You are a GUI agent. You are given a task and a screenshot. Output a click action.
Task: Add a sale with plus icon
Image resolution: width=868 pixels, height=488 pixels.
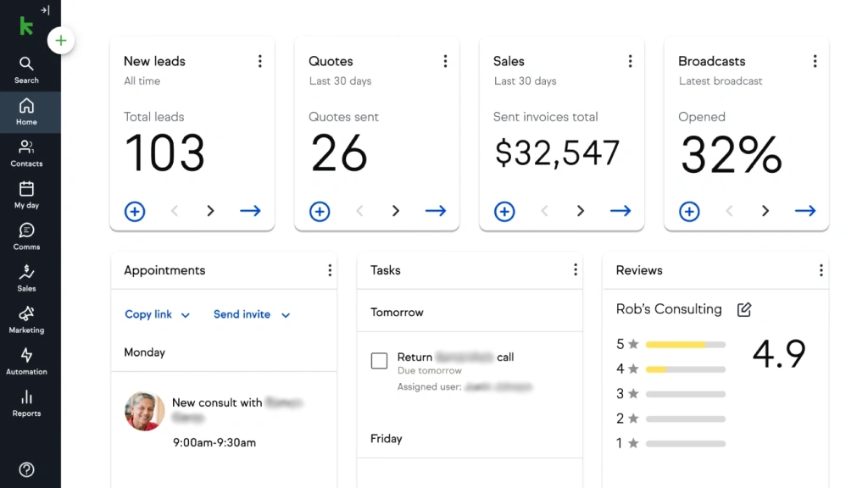(x=504, y=211)
